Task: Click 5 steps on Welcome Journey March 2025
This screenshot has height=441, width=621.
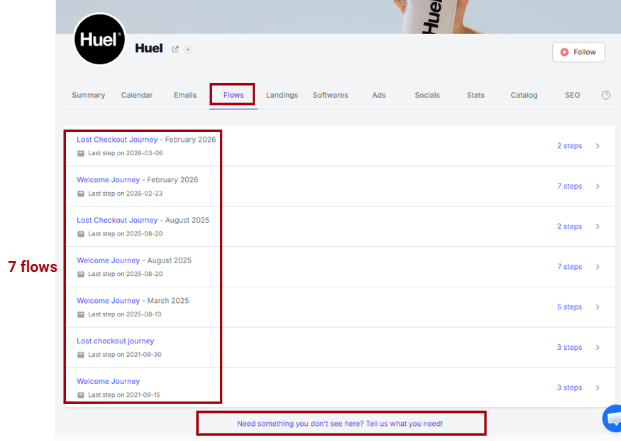Action: click(570, 307)
